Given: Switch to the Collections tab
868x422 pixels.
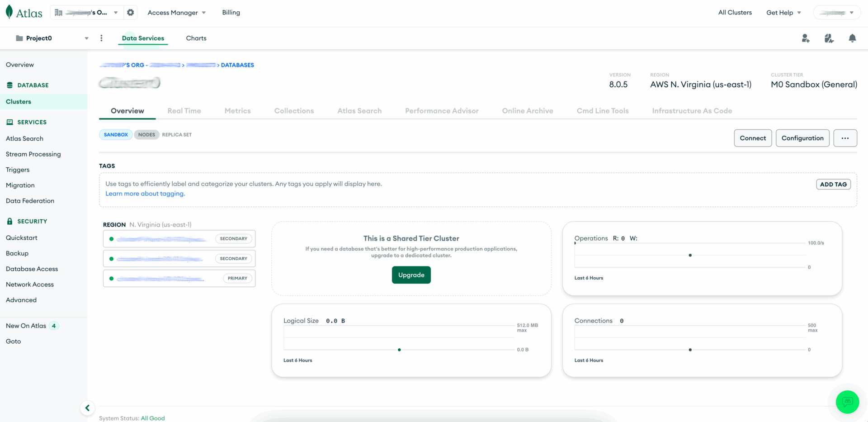Looking at the screenshot, I should pos(294,111).
